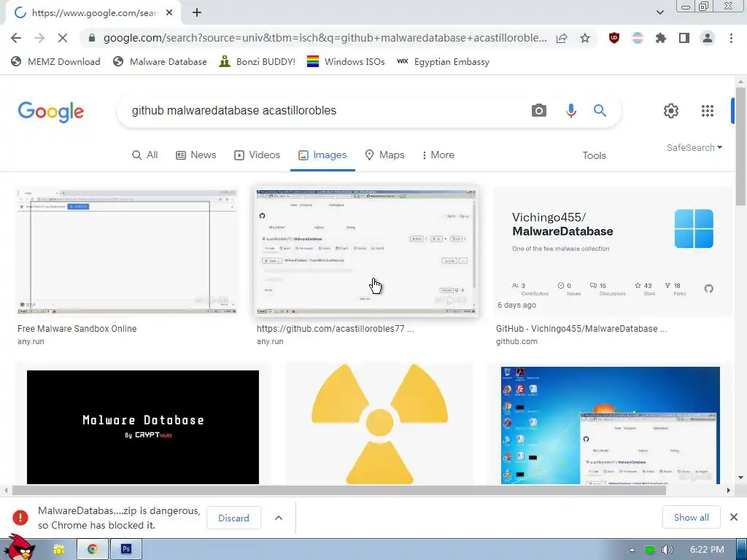Stop loading the page with X button
This screenshot has height=560, width=747.
(x=63, y=38)
